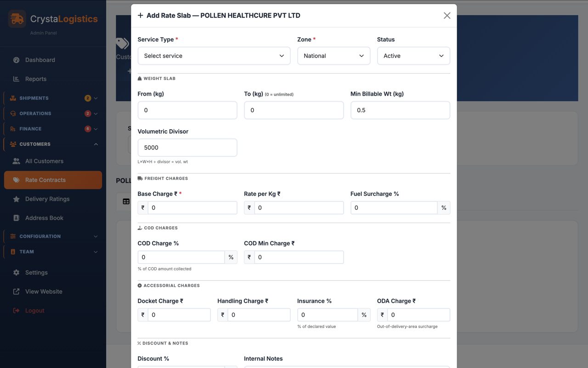Viewport: 588px width, 368px height.
Task: Click the large tags icon in page banner
Action: click(x=123, y=44)
